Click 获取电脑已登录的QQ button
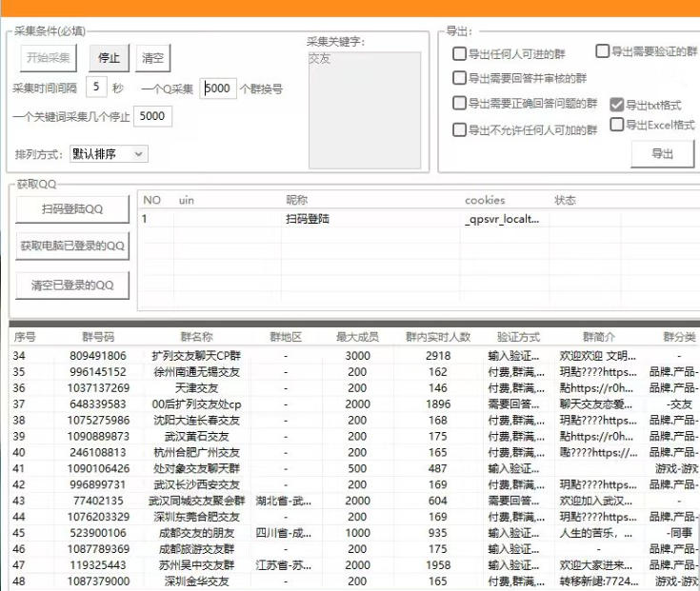Screen dimensions: 700x591 [72, 246]
